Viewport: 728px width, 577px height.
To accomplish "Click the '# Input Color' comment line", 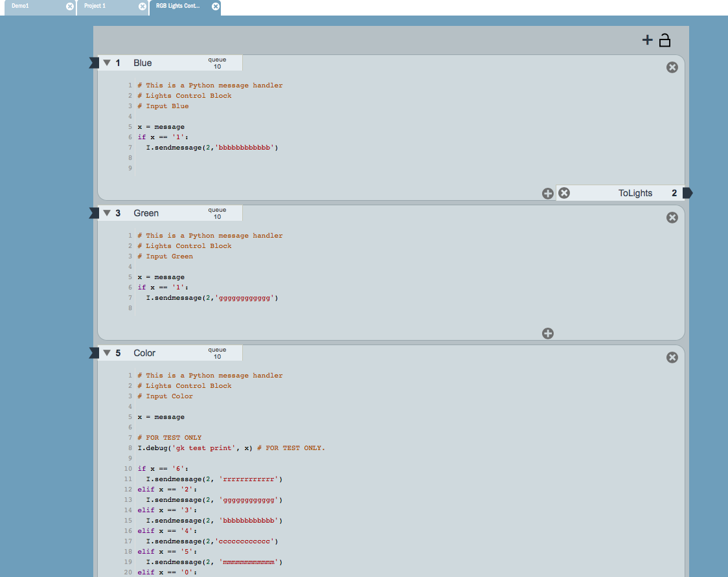I will [165, 396].
